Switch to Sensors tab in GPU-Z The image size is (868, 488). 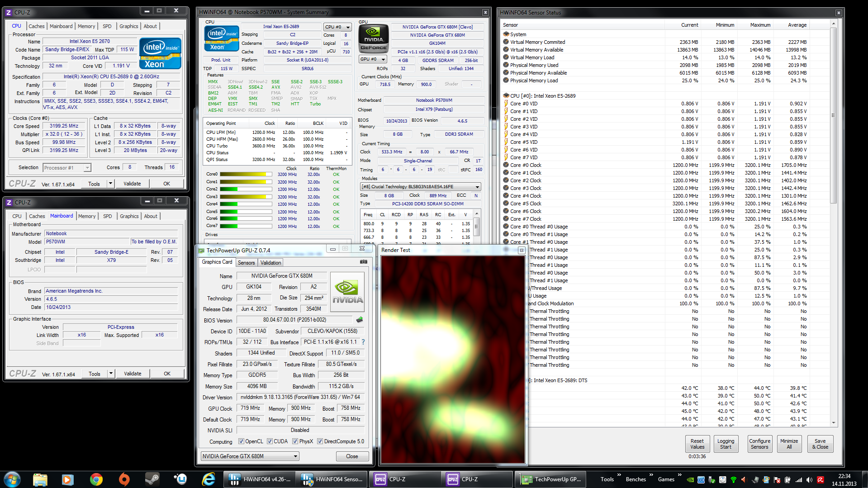tap(247, 263)
